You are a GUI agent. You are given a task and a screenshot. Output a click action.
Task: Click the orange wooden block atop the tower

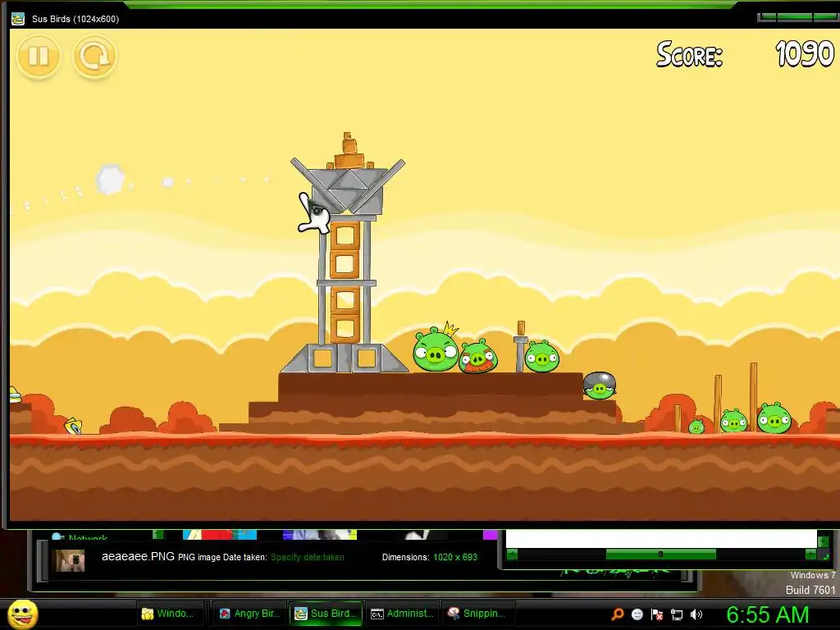[349, 160]
